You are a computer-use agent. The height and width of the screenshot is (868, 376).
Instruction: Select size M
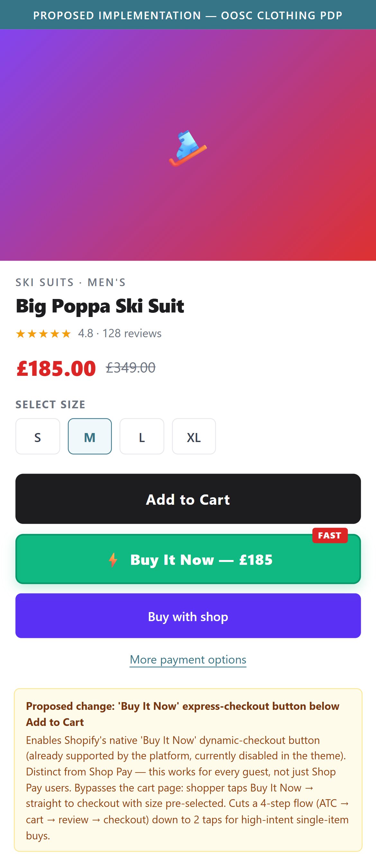click(90, 436)
